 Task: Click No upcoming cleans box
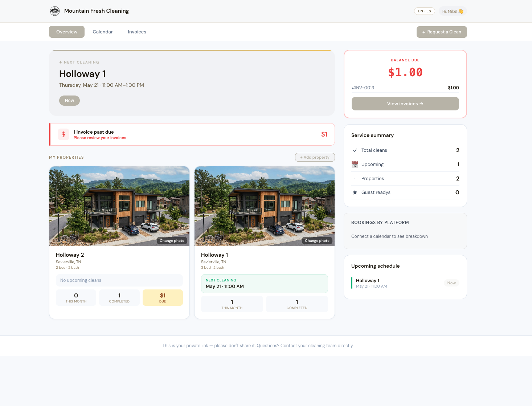tap(119, 280)
